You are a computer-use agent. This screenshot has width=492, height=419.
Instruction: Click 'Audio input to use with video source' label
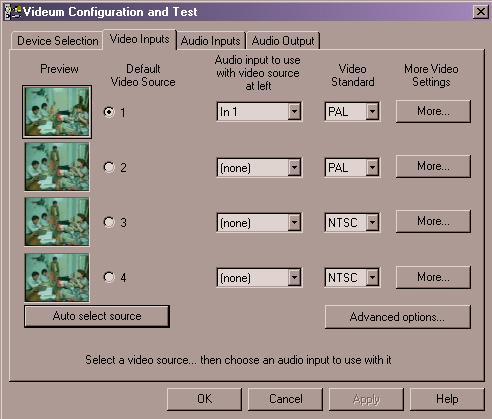coord(258,73)
